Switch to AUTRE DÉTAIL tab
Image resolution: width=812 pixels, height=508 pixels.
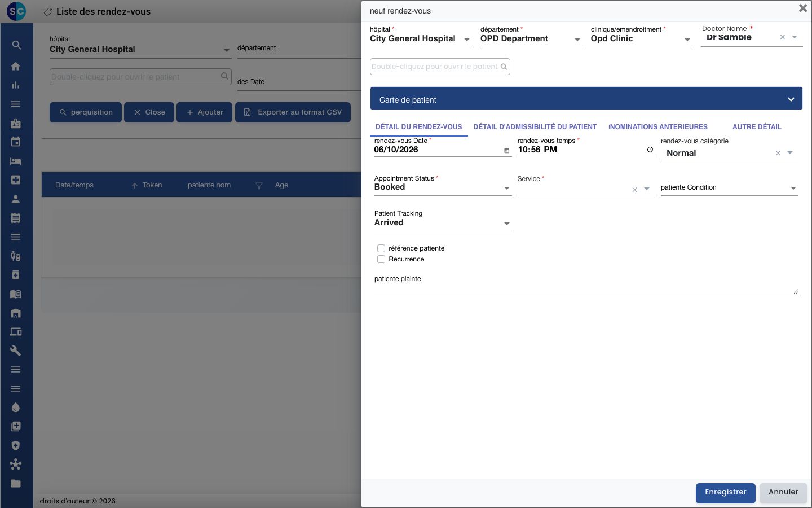757,127
